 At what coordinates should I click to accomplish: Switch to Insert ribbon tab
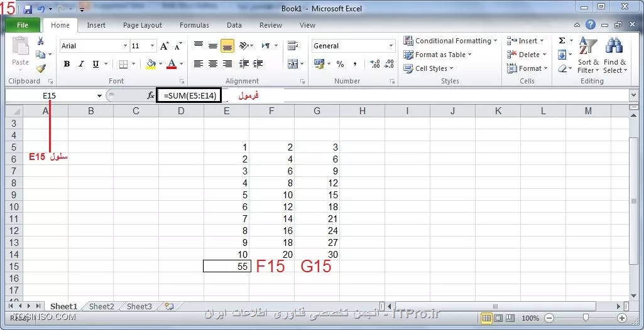click(x=96, y=25)
